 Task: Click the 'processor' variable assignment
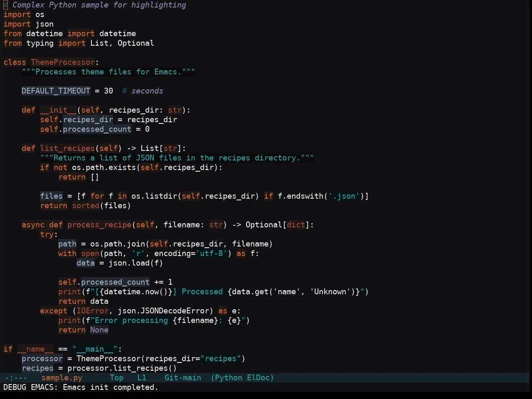tap(42, 359)
